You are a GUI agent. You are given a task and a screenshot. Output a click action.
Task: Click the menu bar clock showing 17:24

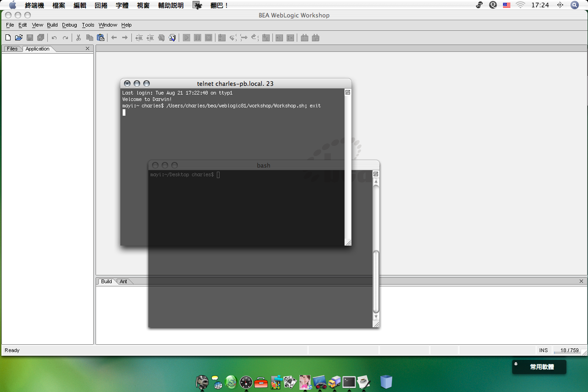click(540, 6)
